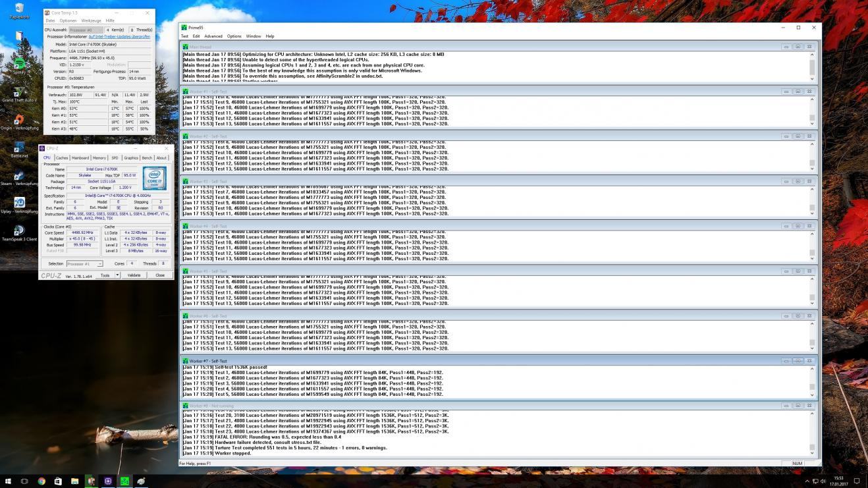Click the Worker #8 window title icon
The image size is (868, 488).
tap(186, 406)
